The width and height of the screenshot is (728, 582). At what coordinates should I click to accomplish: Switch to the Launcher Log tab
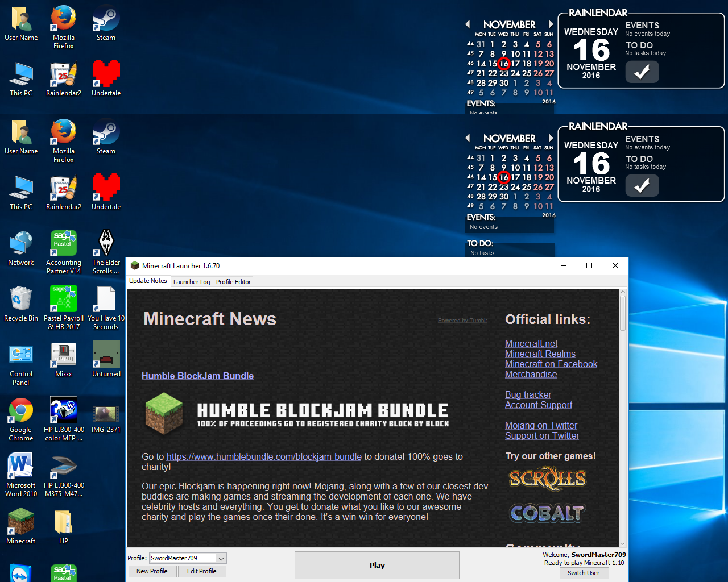click(192, 282)
